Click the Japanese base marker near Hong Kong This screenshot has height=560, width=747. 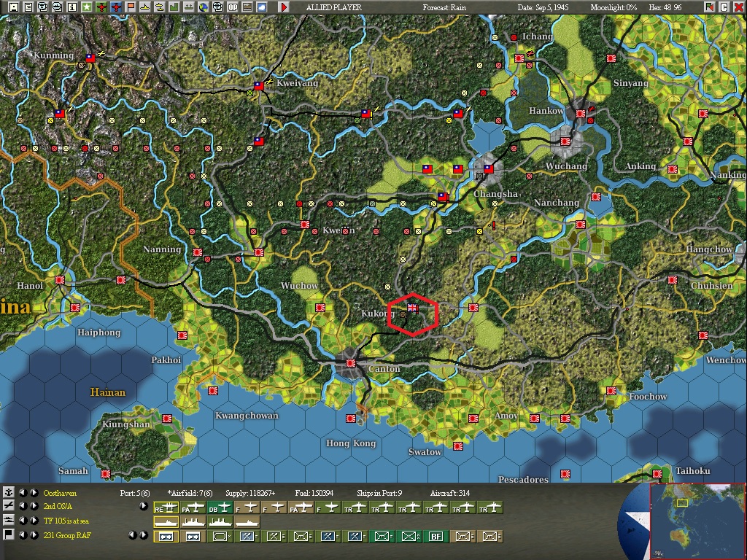coord(351,419)
